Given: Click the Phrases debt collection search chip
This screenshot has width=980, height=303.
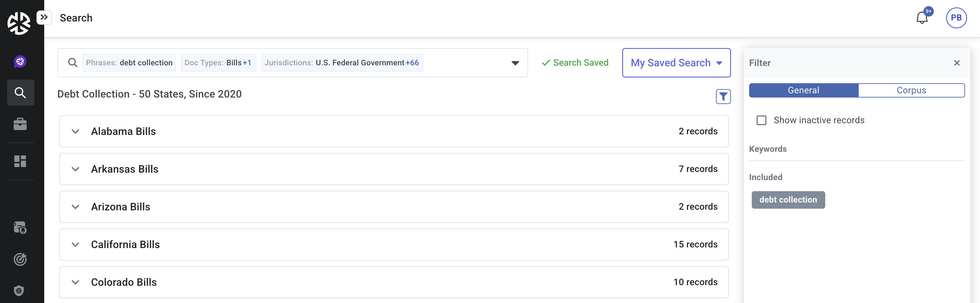Looking at the screenshot, I should (129, 63).
